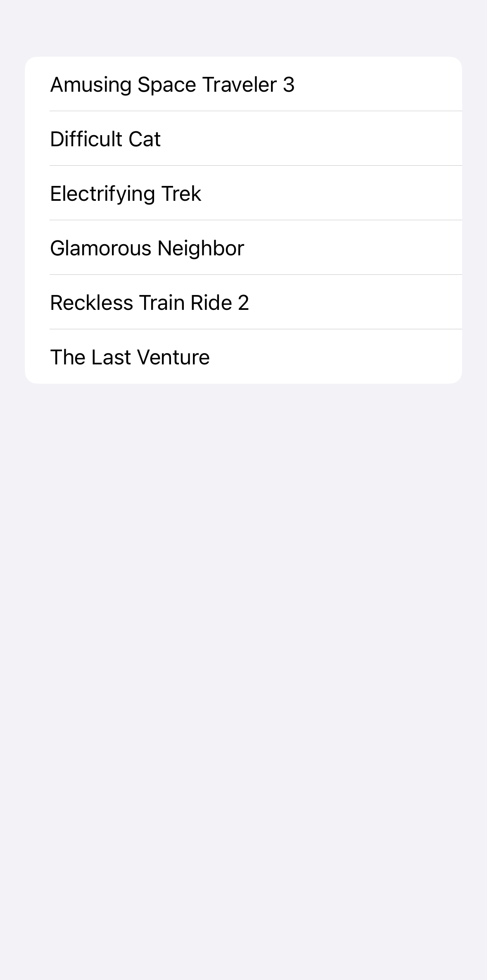Click the Reckless Train Ride 2 title
487x980 pixels.
tap(150, 302)
